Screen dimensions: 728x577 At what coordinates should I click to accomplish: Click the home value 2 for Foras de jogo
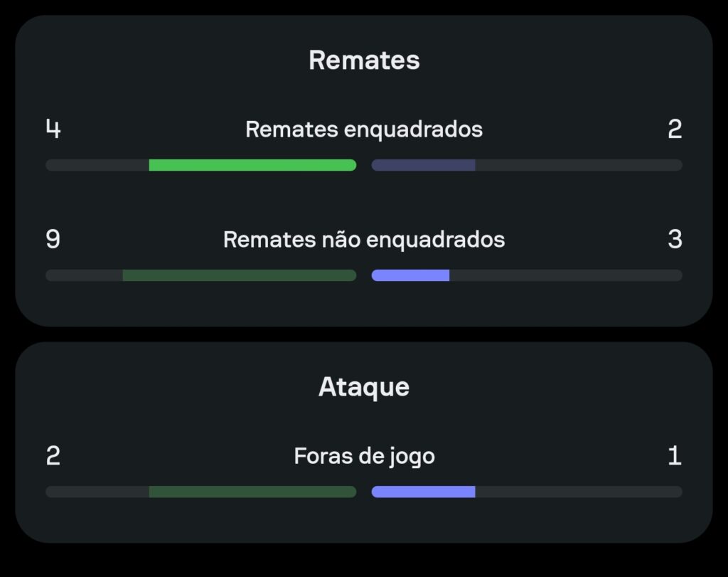coord(53,456)
